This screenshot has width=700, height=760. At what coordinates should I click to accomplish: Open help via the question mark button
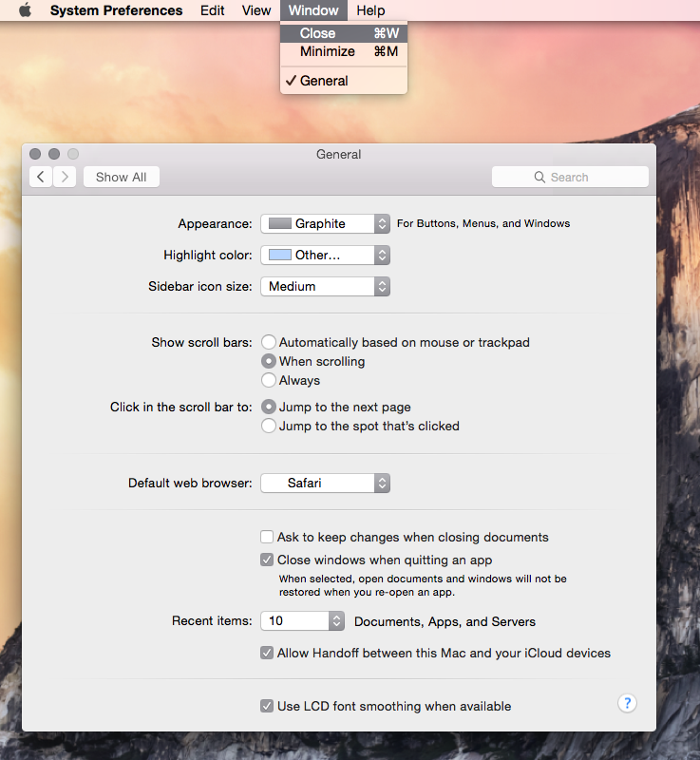(627, 703)
